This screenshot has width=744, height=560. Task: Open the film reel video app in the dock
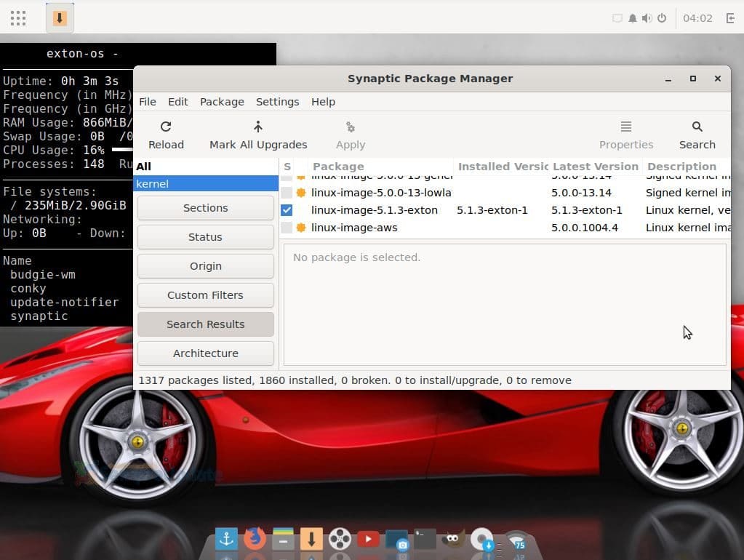click(340, 539)
